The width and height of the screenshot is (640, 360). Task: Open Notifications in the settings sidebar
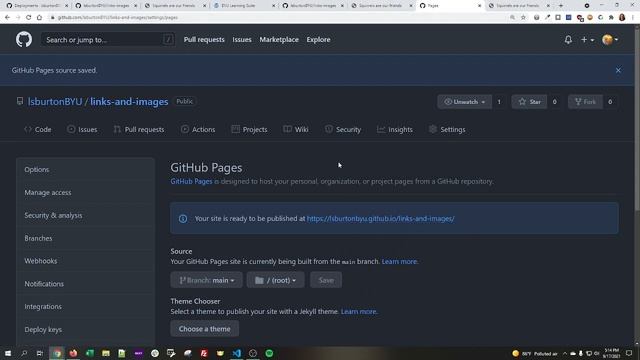click(85, 284)
